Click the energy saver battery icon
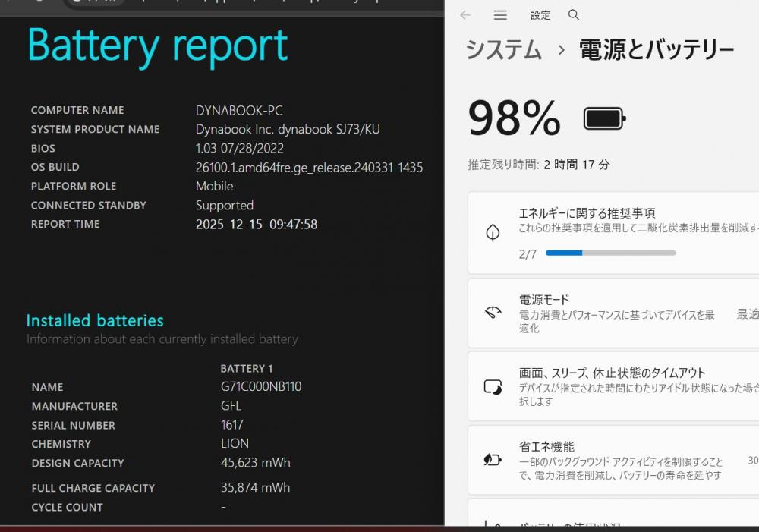Image resolution: width=759 pixels, height=532 pixels. [493, 459]
